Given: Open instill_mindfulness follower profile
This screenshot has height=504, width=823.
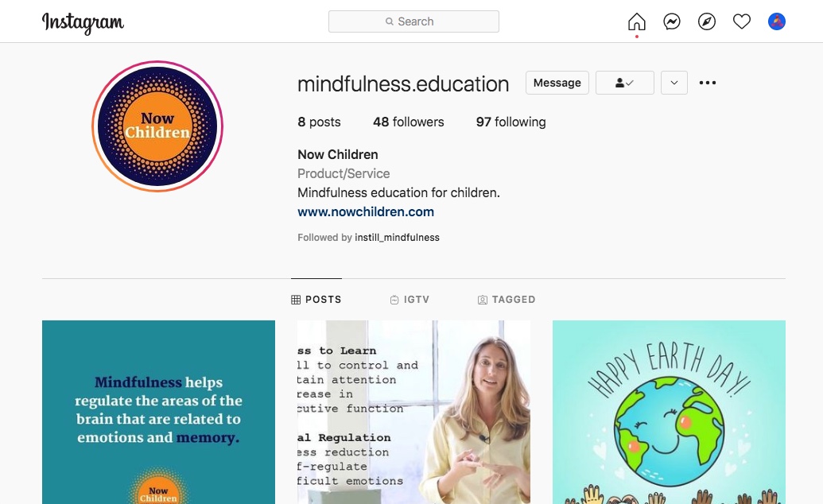Looking at the screenshot, I should point(397,238).
